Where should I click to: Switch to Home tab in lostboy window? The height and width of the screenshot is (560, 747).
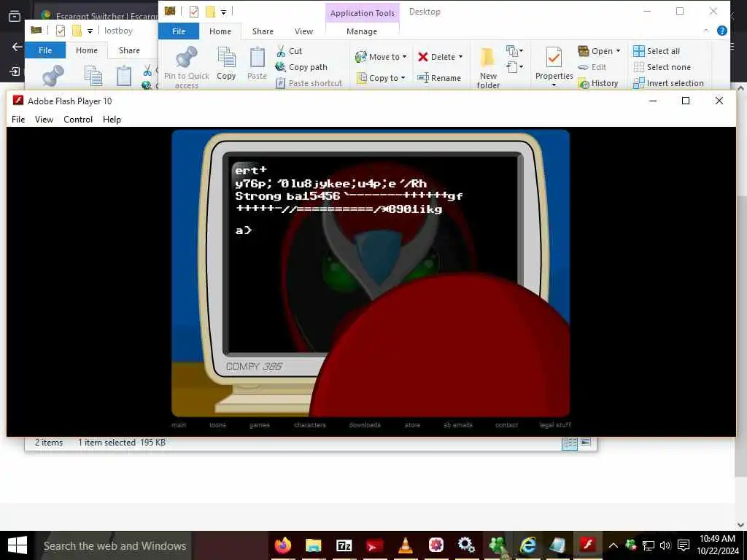87,50
